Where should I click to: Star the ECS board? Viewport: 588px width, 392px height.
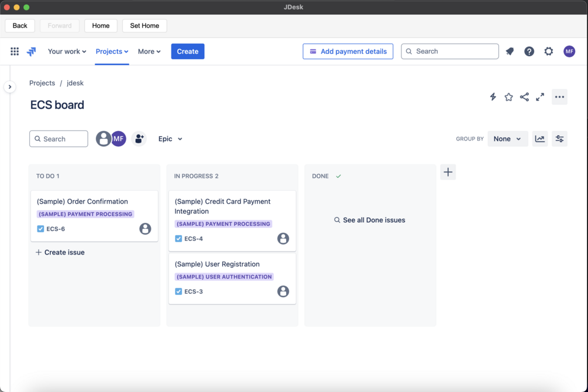coord(508,97)
